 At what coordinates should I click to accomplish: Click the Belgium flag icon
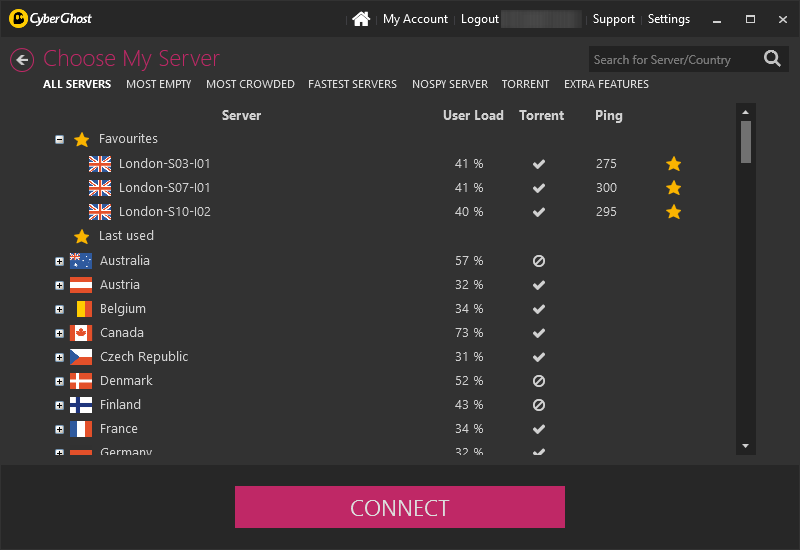coord(81,309)
